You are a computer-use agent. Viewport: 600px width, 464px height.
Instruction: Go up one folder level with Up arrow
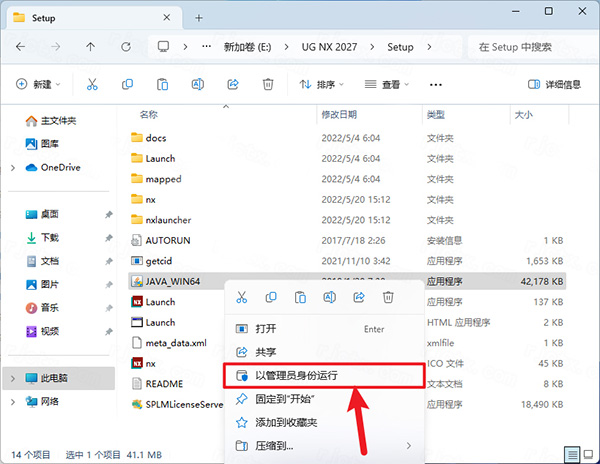[90, 47]
